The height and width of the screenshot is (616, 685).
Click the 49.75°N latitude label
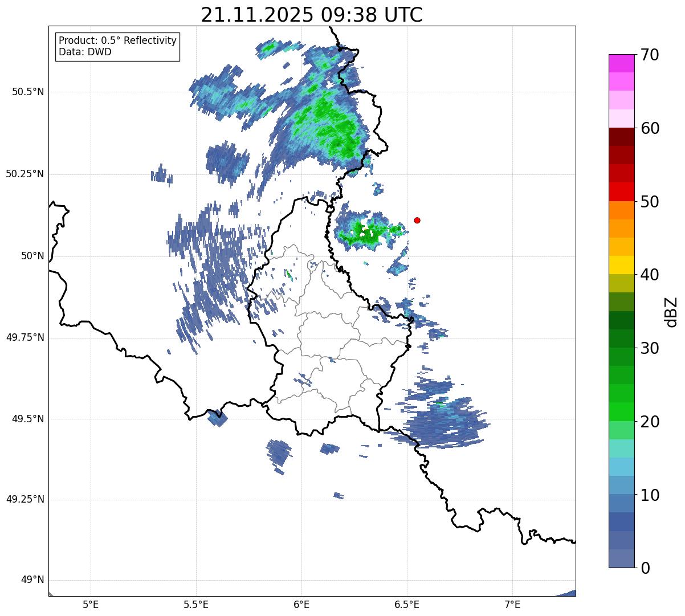point(25,337)
